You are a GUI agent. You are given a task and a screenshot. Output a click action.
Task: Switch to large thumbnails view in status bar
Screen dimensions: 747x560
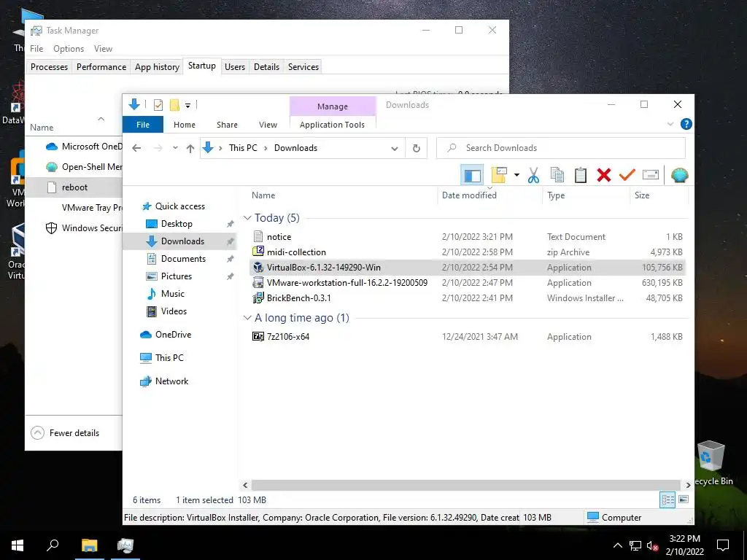[683, 499]
